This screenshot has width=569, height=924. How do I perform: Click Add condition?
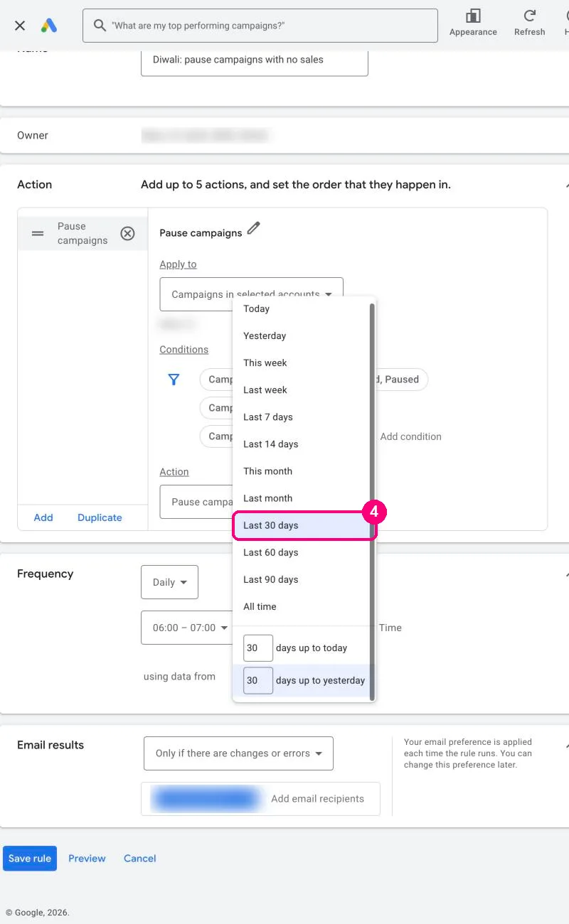(411, 436)
